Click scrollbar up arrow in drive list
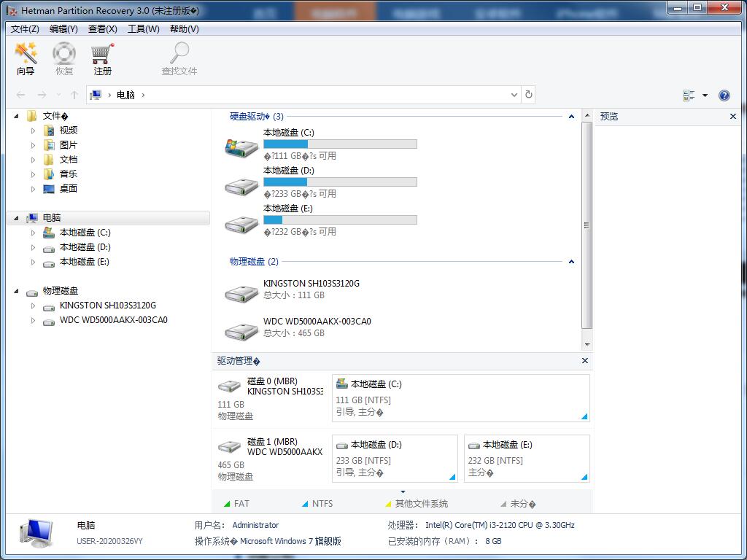747x560 pixels. (x=587, y=116)
